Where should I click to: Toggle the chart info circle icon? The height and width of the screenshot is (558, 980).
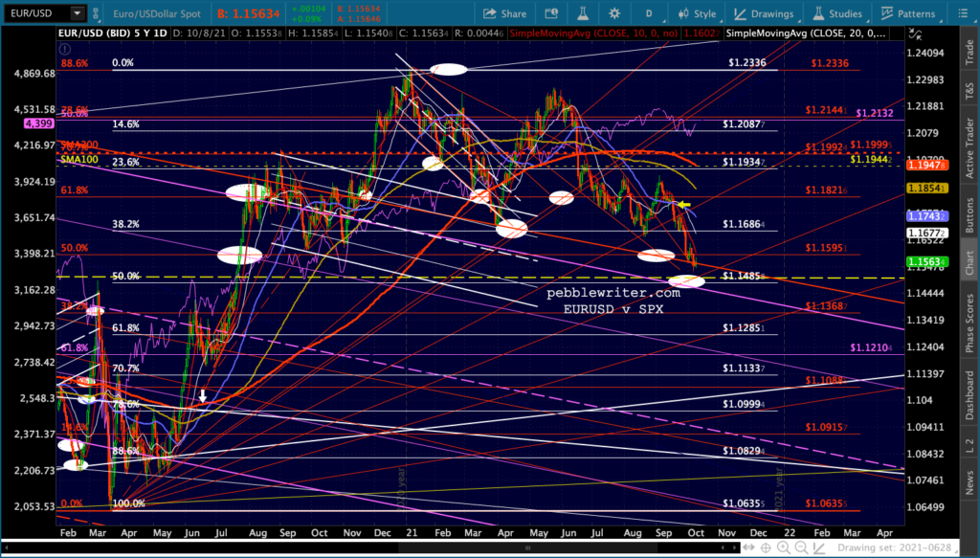coord(64,49)
